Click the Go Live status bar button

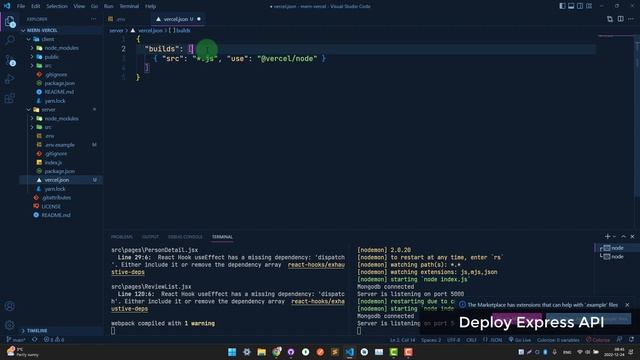[x=520, y=340]
